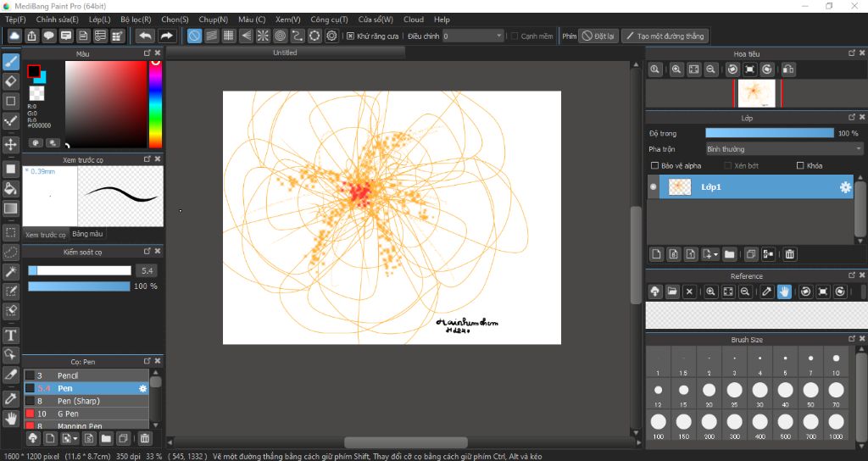The width and height of the screenshot is (868, 461).
Task: Toggle Khử răng cưa anti-aliasing checkbox
Action: coord(350,36)
